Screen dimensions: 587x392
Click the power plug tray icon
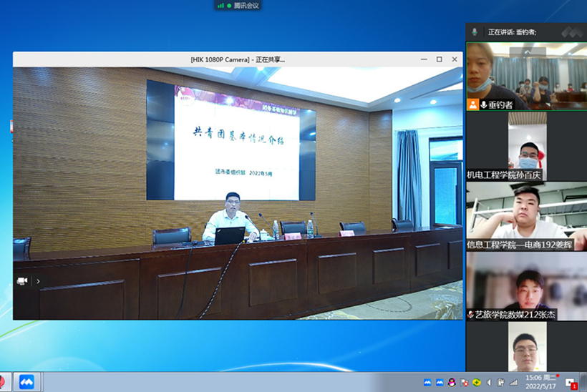(x=500, y=382)
